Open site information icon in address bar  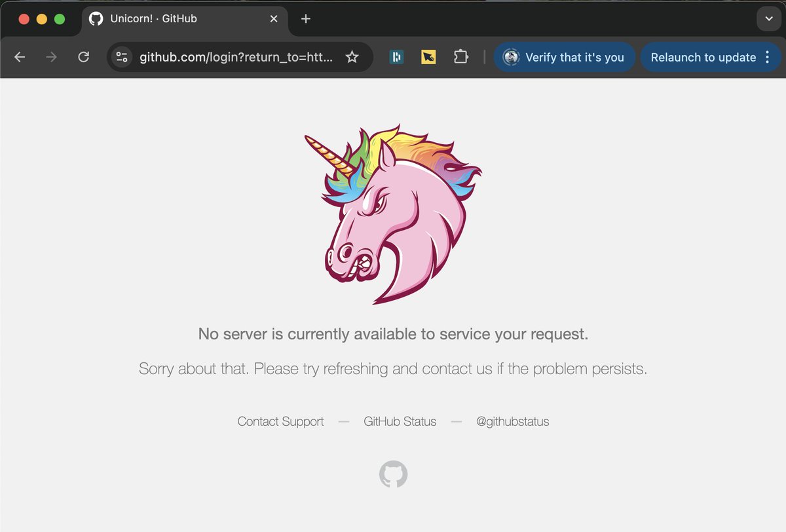click(122, 57)
